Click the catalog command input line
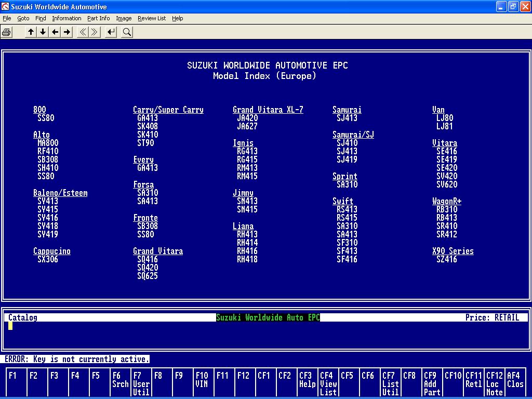The width and height of the screenshot is (532, 399). (x=266, y=326)
